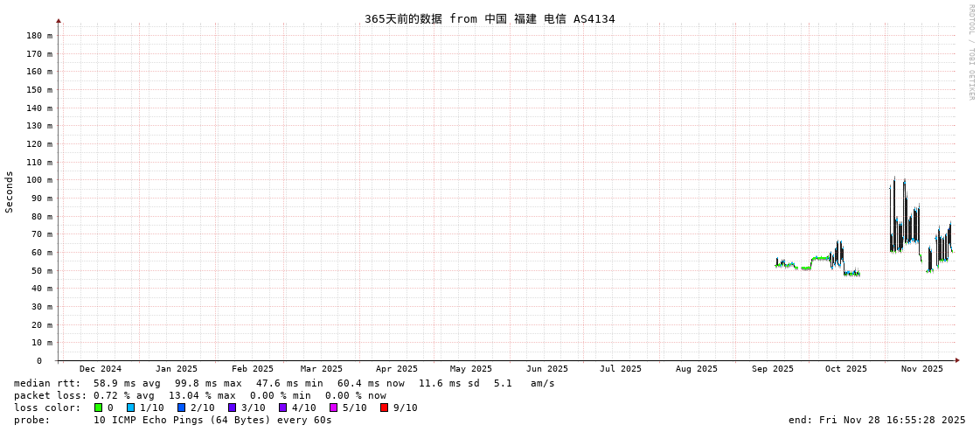This screenshot has width=980, height=432.
Task: Click the RRDTOOL / TOBI OETIKER watermark
Action: click(x=970, y=52)
